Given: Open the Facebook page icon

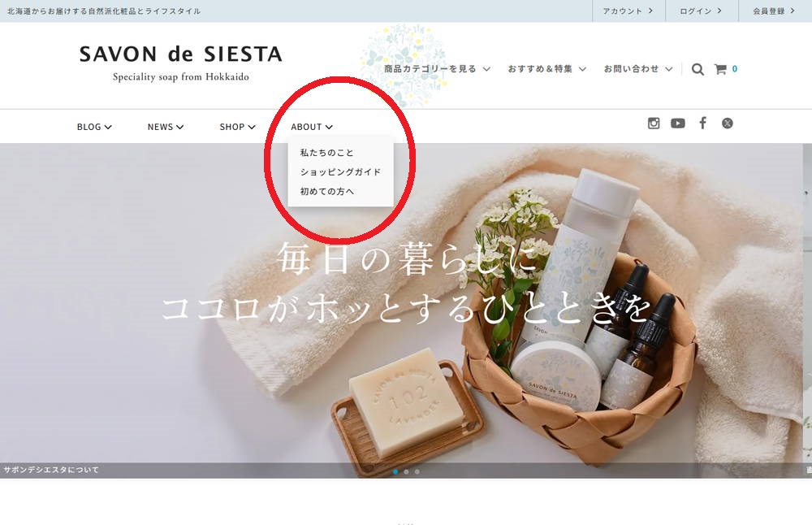Looking at the screenshot, I should click(x=702, y=123).
